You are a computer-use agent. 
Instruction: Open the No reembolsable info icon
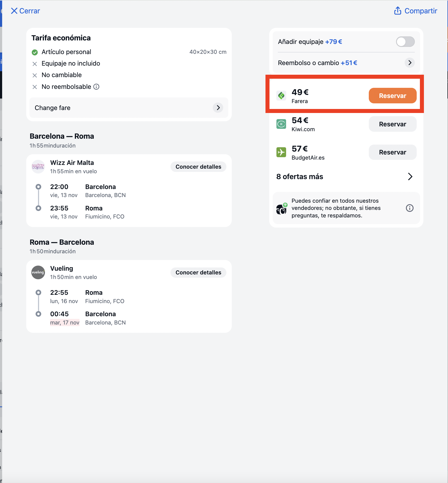tap(96, 87)
